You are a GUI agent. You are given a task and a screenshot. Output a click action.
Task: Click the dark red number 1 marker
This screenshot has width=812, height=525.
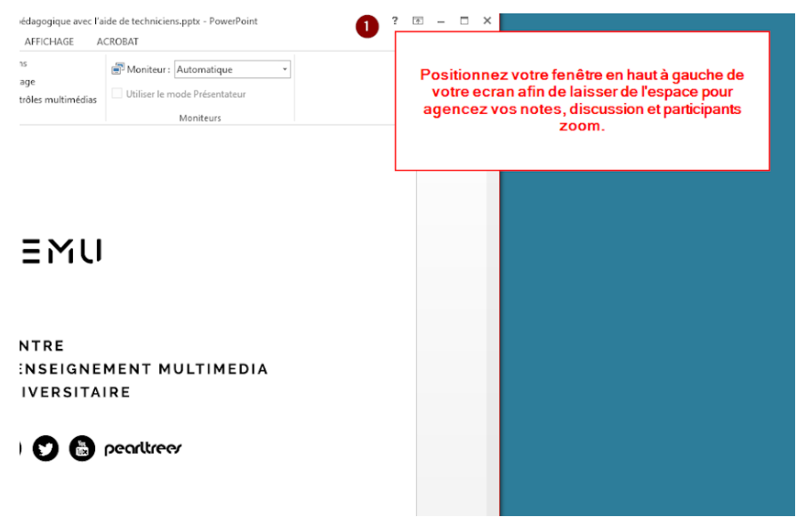tap(367, 28)
